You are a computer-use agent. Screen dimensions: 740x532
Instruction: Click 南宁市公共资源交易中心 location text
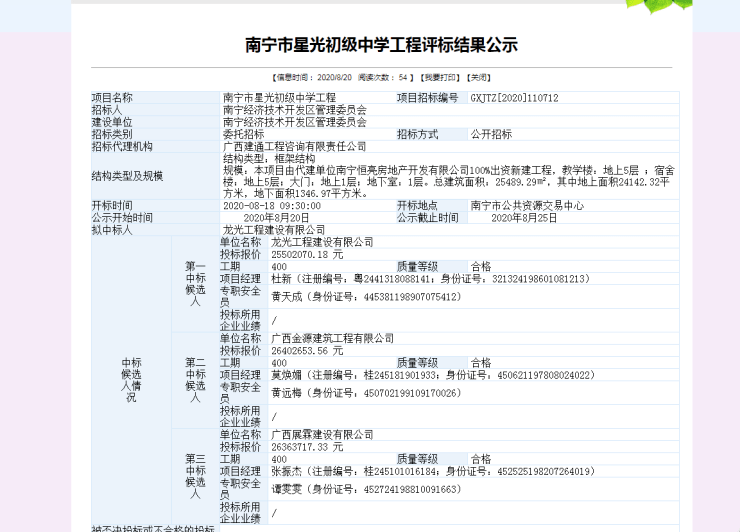(x=527, y=206)
